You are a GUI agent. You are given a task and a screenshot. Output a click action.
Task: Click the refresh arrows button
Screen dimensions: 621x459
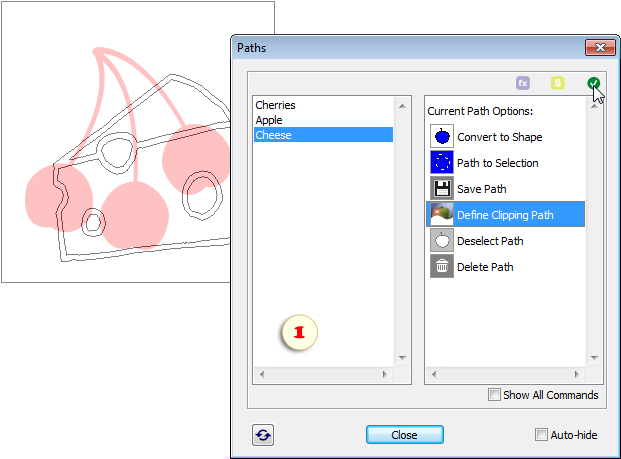pos(263,435)
